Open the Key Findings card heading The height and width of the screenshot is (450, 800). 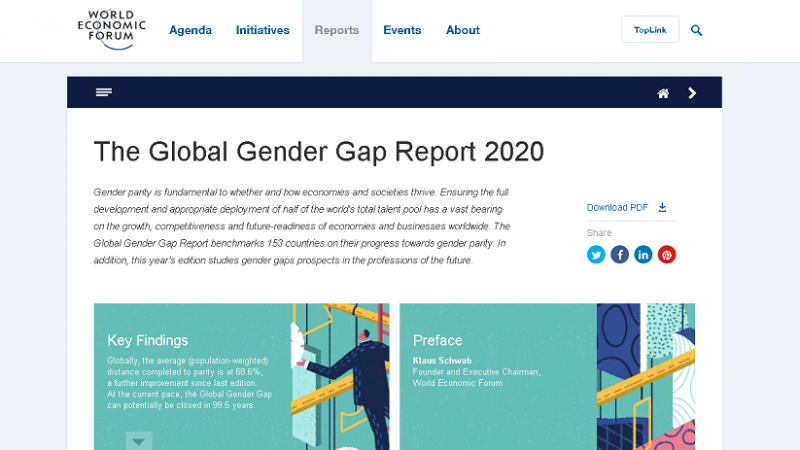[147, 340]
